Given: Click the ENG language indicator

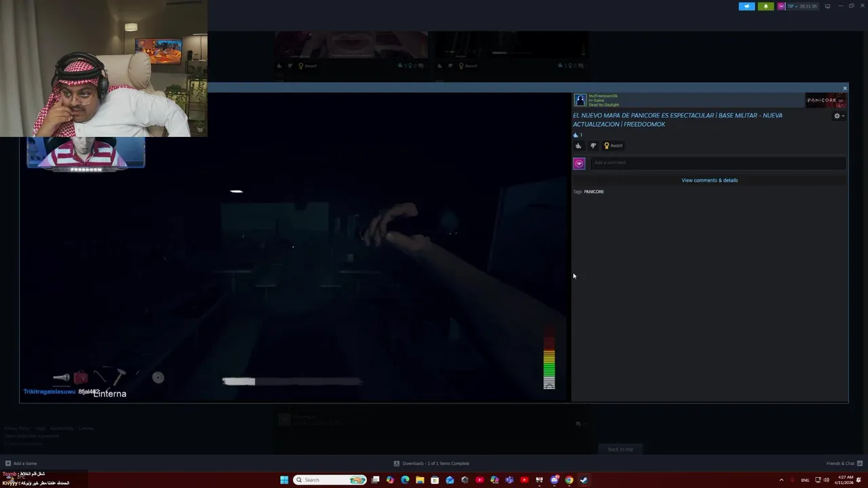Looking at the screenshot, I should tap(805, 480).
